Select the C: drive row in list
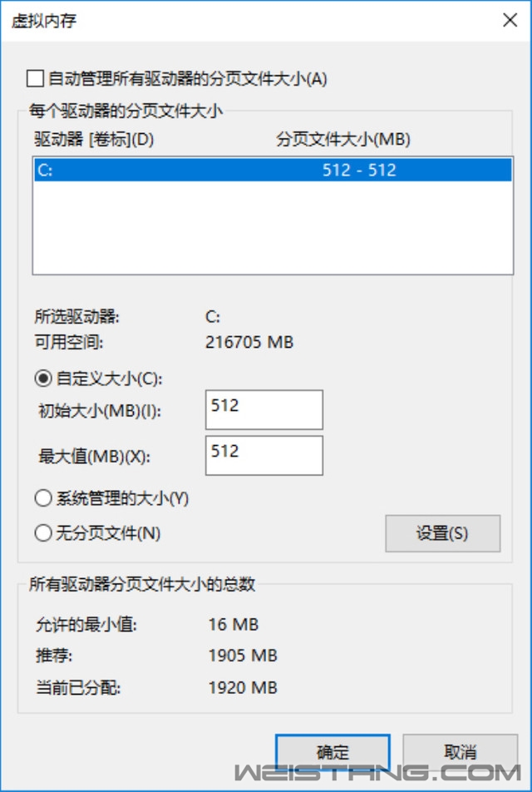This screenshot has height=792, width=532. pos(273,170)
